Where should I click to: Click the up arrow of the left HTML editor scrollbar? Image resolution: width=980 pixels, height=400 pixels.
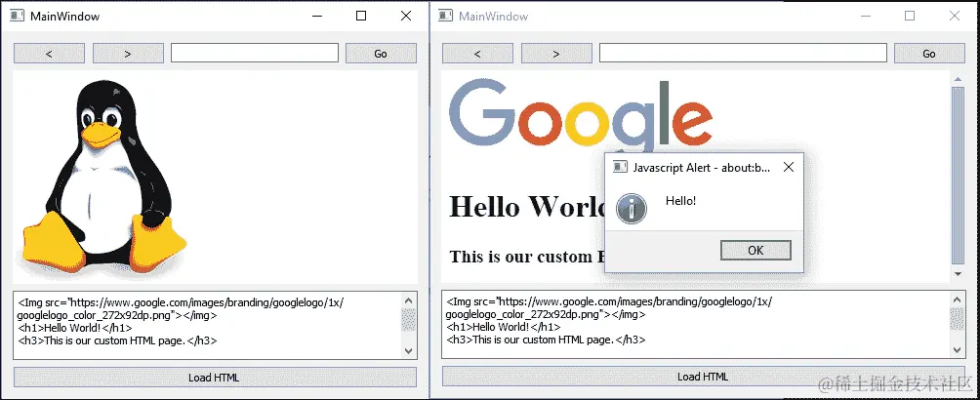[x=408, y=300]
